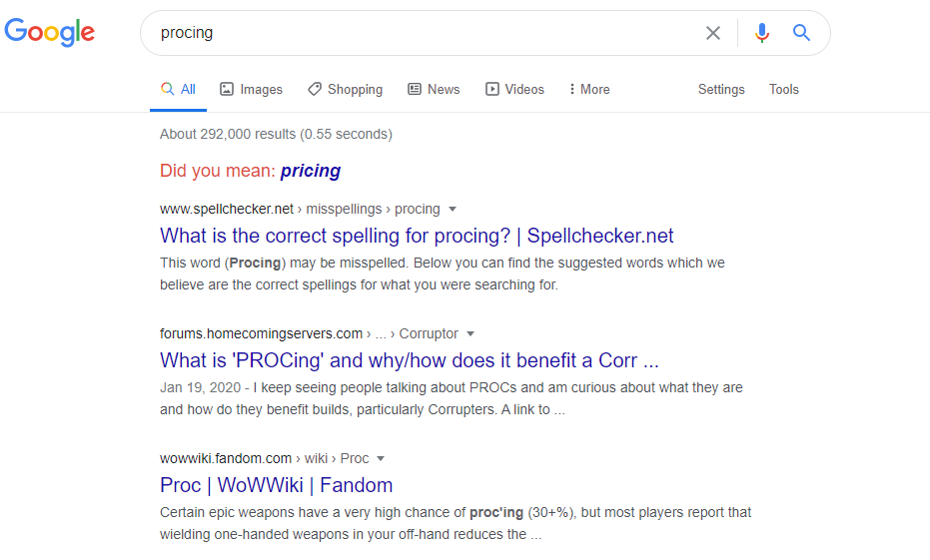Screen dimensions: 930x560
Task: Open the Spellchecker.net correct spelling result
Action: 417,236
